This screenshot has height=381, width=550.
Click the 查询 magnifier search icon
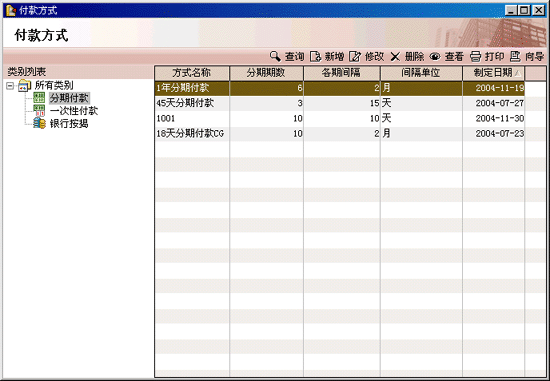pos(275,56)
